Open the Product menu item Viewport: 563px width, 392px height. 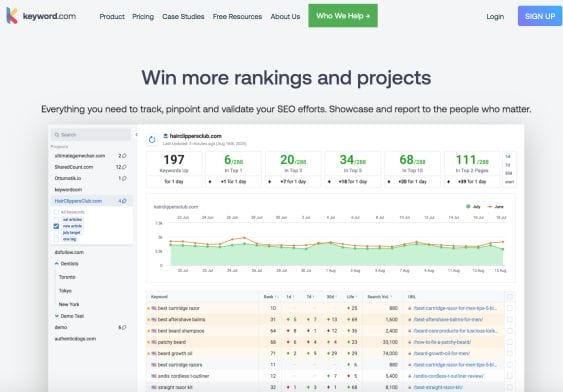pyautogui.click(x=112, y=17)
